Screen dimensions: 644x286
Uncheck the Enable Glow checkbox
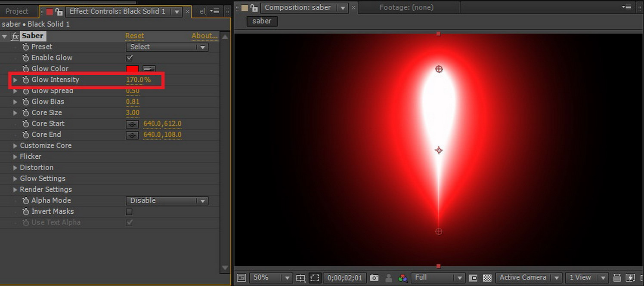pos(129,58)
